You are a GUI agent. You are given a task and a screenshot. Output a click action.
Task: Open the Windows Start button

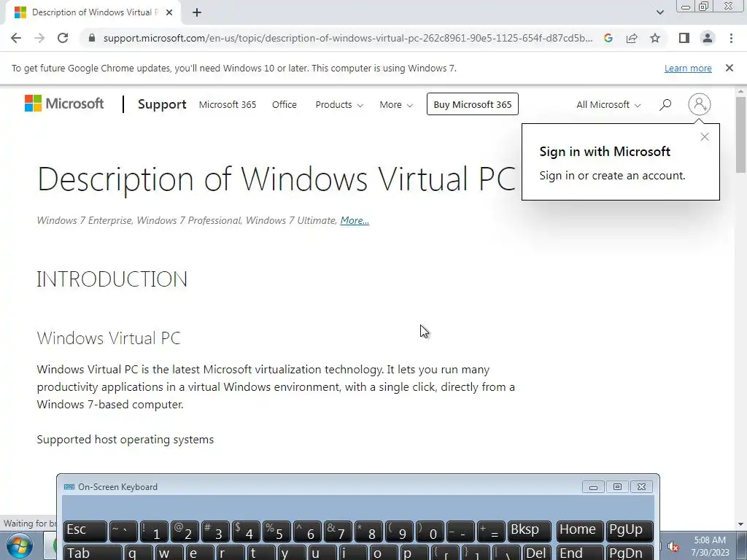19,545
